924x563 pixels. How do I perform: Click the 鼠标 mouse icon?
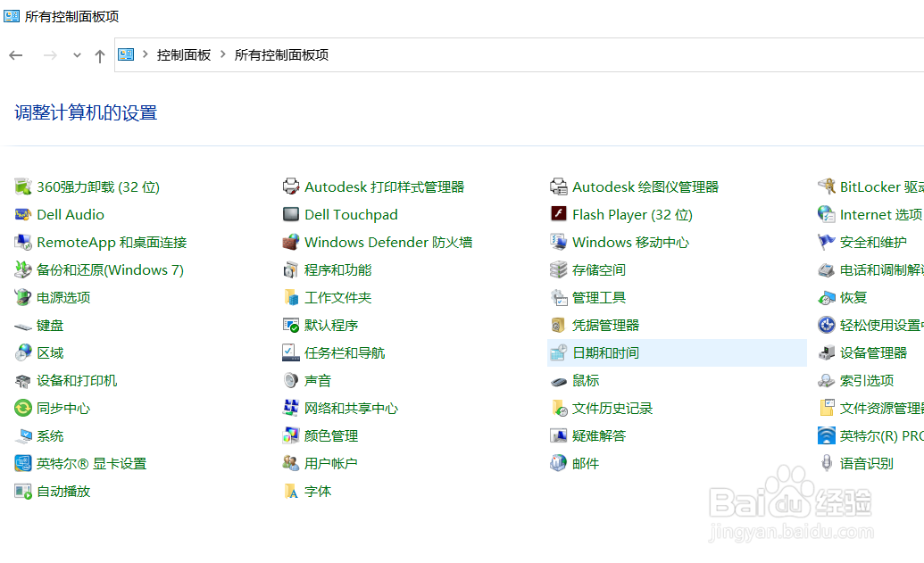coord(559,382)
